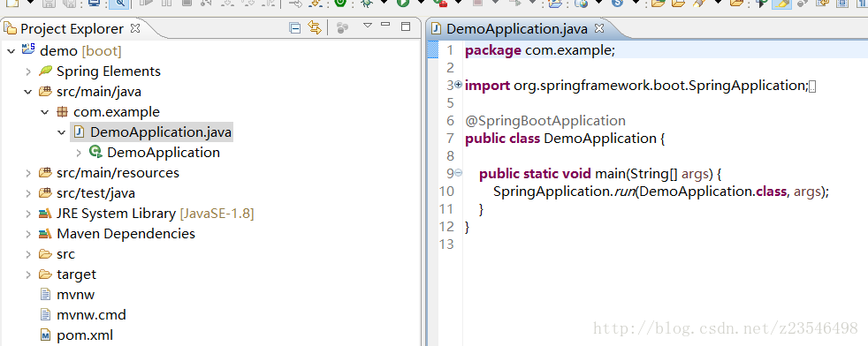Select the Project Explorer tab
Image resolution: width=868 pixels, height=346 pixels.
click(x=72, y=28)
